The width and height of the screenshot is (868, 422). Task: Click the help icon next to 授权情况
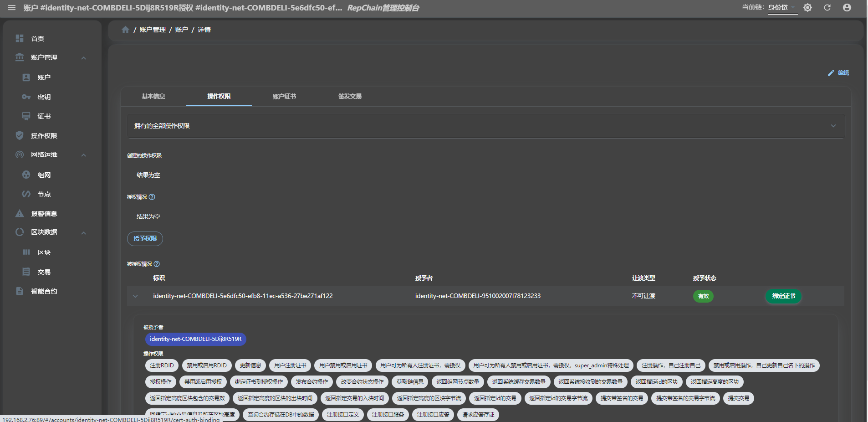(x=152, y=197)
